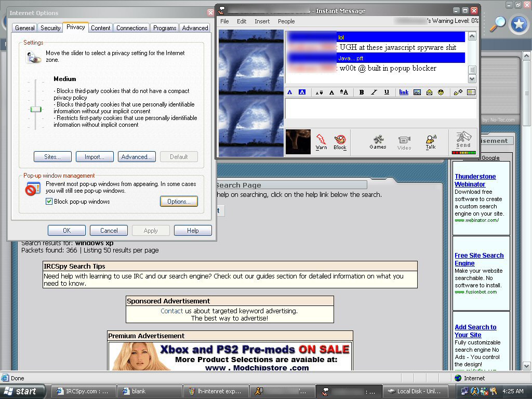
Task: Open pop-up blocker Options
Action: click(x=179, y=202)
